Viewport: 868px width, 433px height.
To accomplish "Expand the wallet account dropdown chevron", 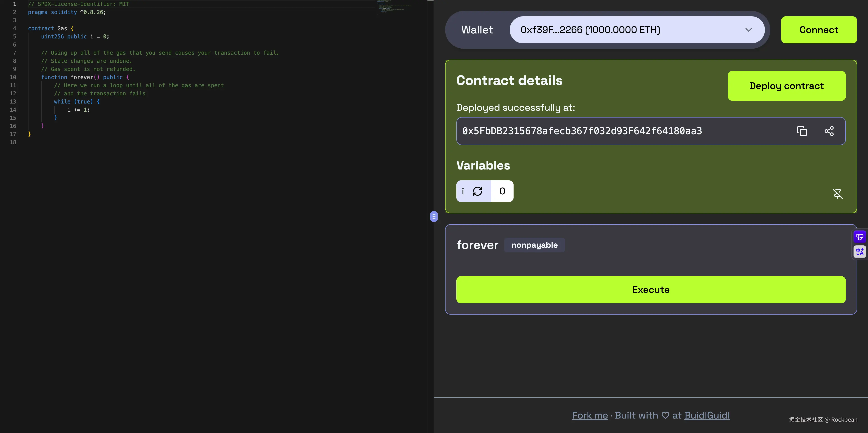I will tap(748, 30).
